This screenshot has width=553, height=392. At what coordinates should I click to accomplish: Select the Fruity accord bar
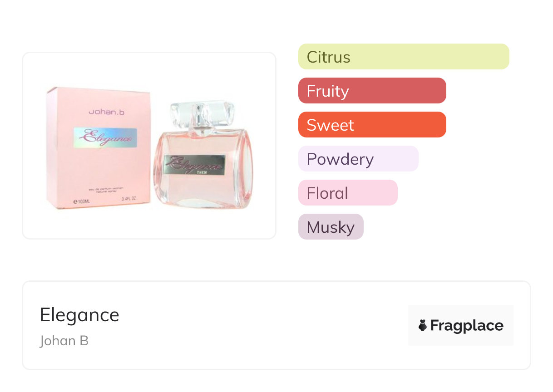[372, 91]
